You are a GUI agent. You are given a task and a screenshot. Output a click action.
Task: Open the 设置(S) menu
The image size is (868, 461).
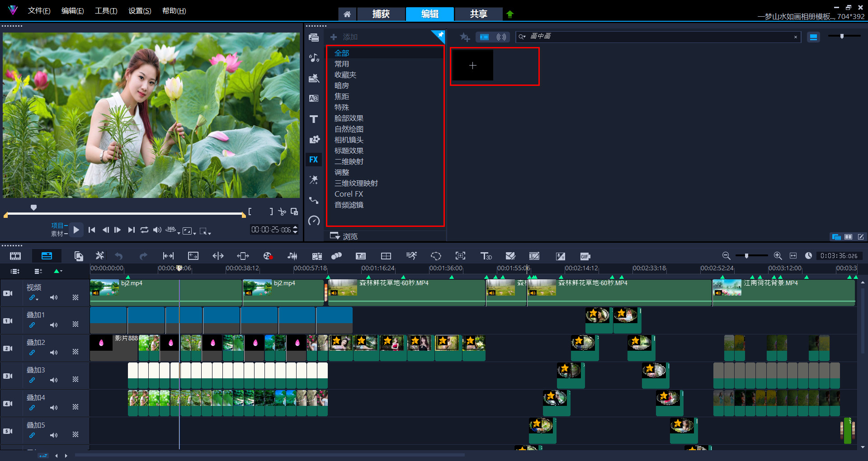coord(140,11)
